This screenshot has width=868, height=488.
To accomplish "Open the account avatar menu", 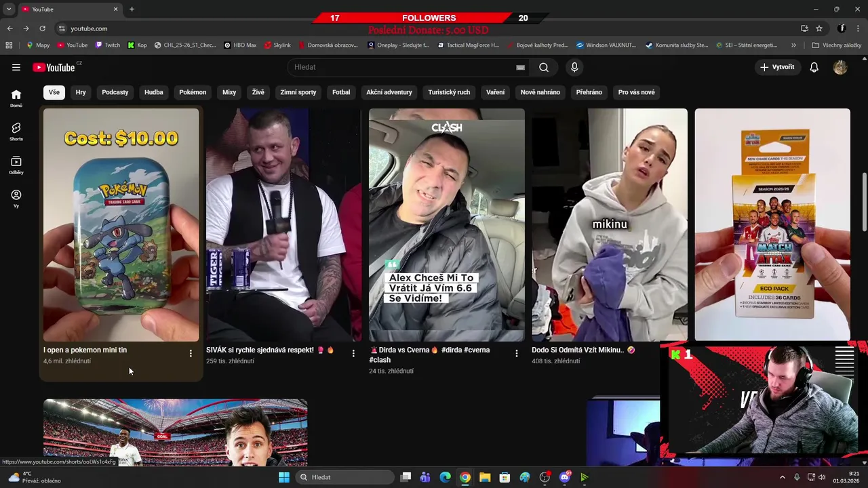I will tap(840, 67).
